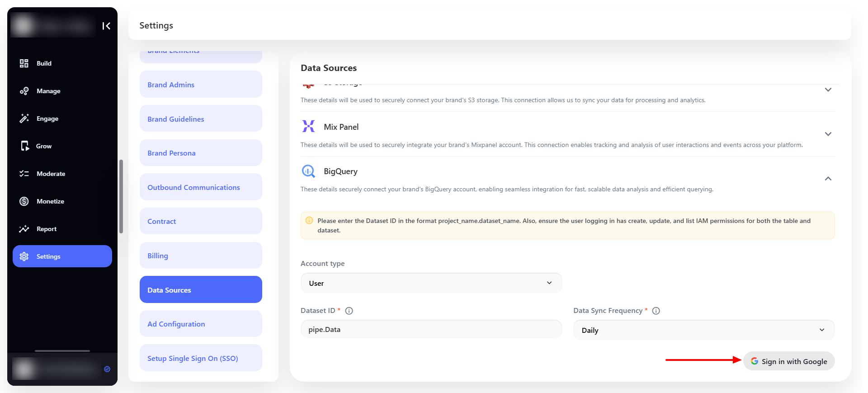Select the Data Sources tab
868x393 pixels.
click(x=201, y=290)
